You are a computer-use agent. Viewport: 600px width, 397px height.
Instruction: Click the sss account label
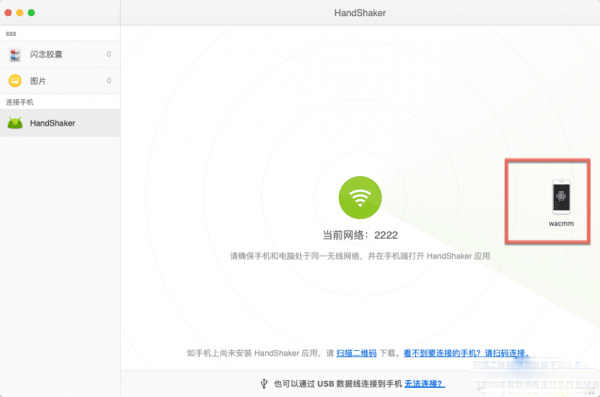point(11,34)
